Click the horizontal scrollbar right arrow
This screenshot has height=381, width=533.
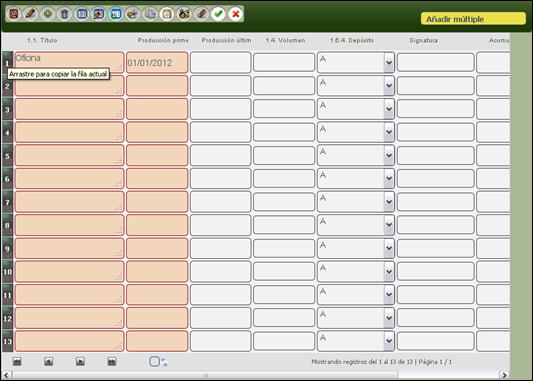(x=504, y=375)
